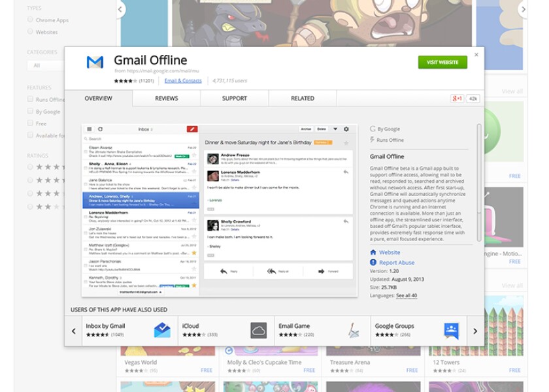Image resolution: width=549 pixels, height=392 pixels.
Task: Click the Gmail Offline screenshot preview
Action: pos(220,210)
